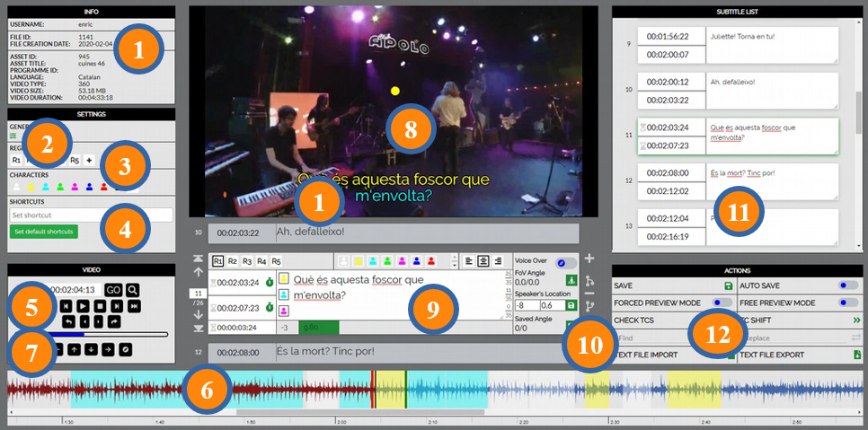The image size is (868, 430).
Task: Toggle Free Preview Mode switch
Action: coord(847,303)
